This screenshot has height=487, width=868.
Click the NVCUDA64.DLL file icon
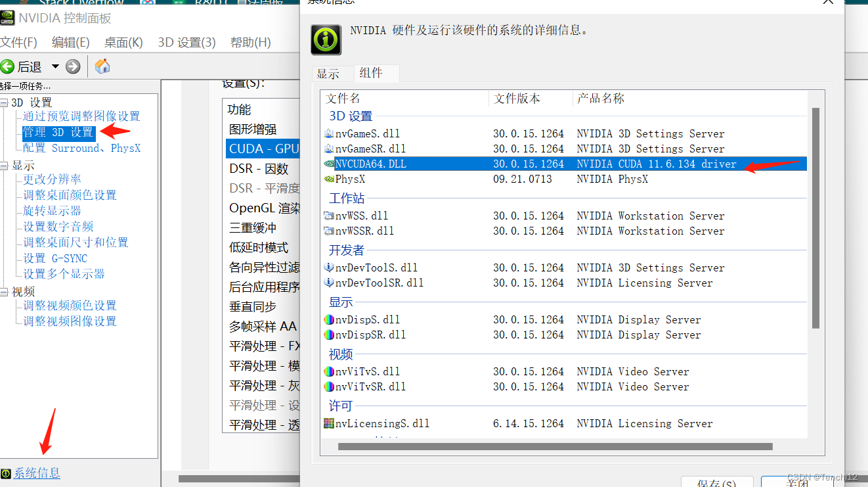329,164
